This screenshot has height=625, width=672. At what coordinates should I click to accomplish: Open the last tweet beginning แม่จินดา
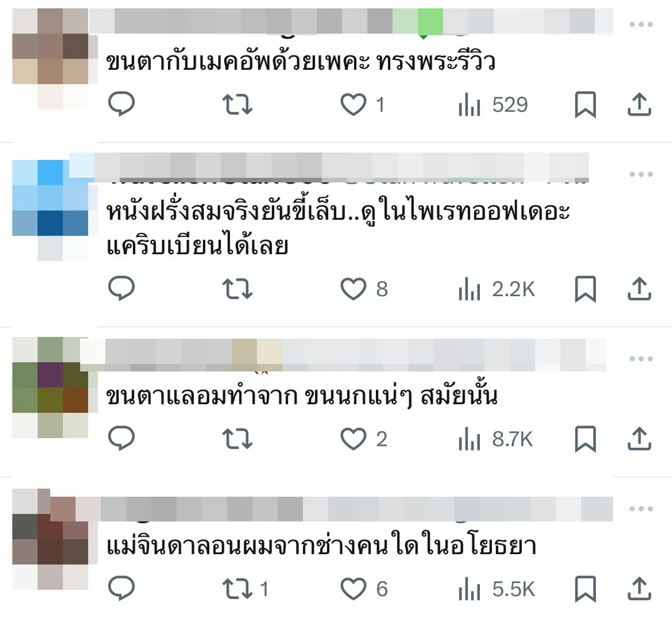[x=321, y=546]
